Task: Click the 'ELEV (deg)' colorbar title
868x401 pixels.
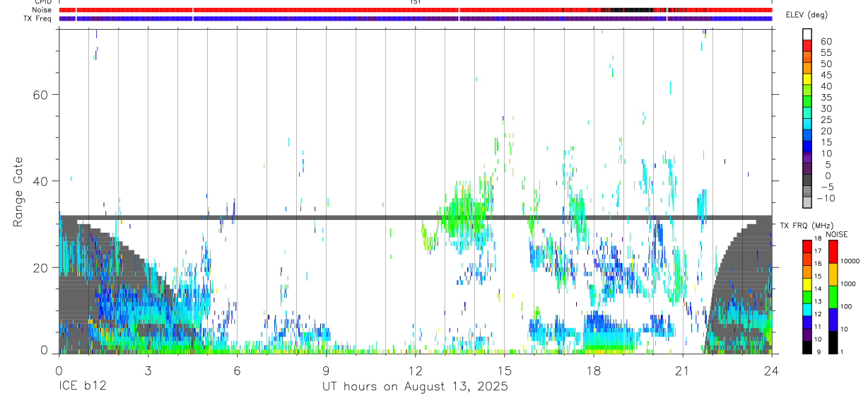Action: click(806, 15)
